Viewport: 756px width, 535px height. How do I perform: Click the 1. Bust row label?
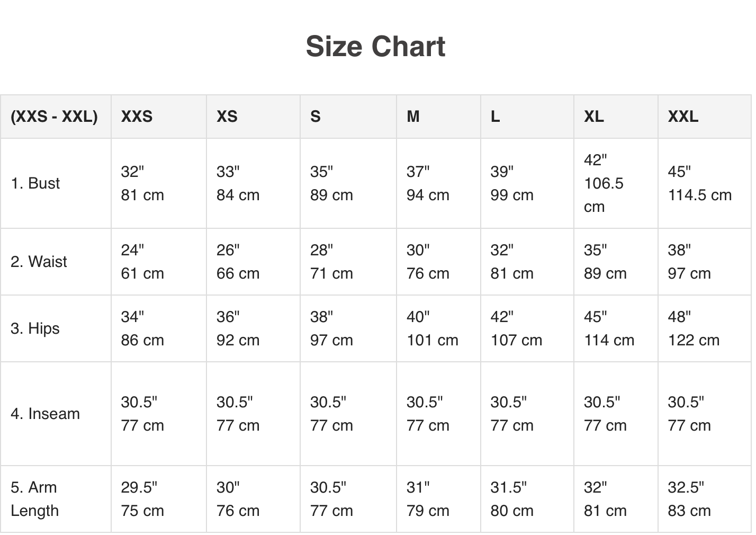tap(35, 183)
